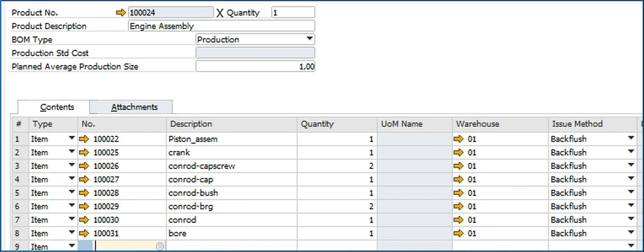Click the Warehouse column header
The height and width of the screenshot is (252, 644).
pyautogui.click(x=500, y=124)
